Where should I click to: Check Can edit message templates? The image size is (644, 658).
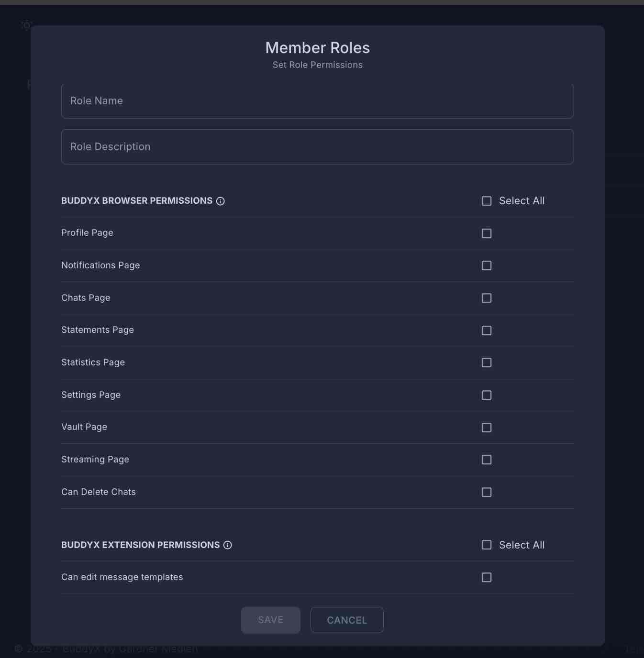[487, 577]
